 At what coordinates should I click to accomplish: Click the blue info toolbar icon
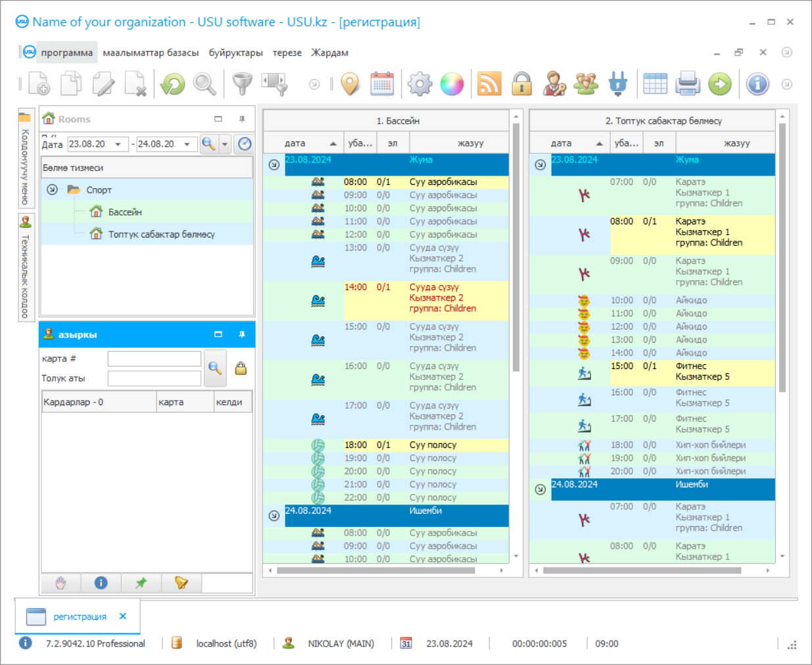click(x=757, y=84)
